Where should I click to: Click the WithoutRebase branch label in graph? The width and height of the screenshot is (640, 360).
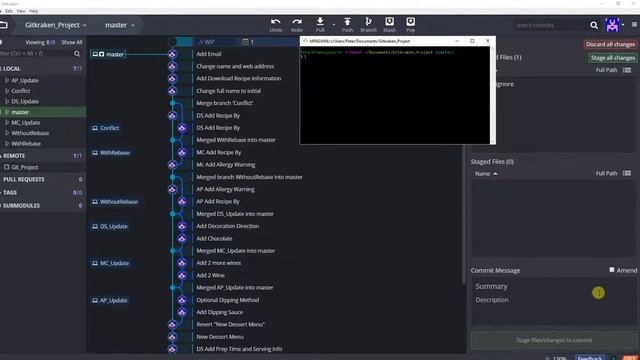point(115,202)
